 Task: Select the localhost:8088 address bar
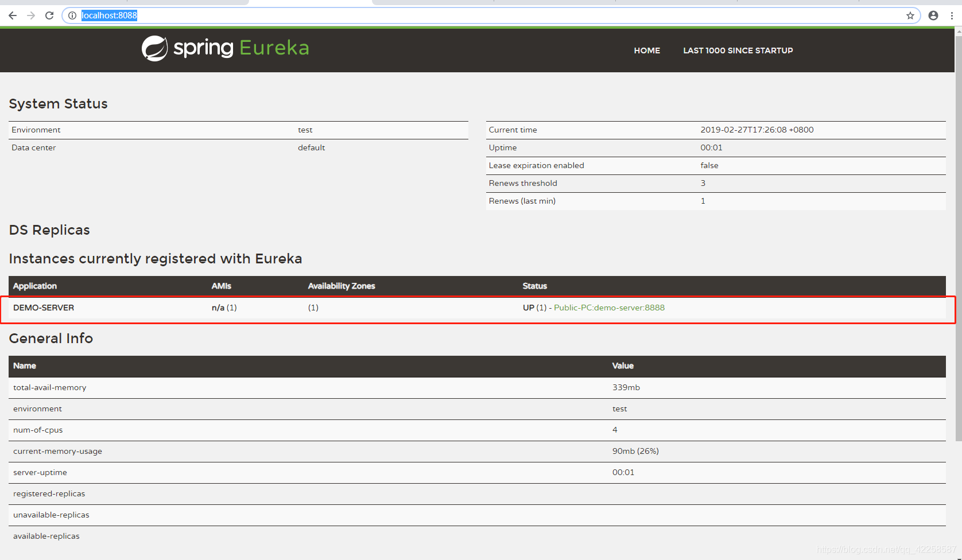click(491, 15)
